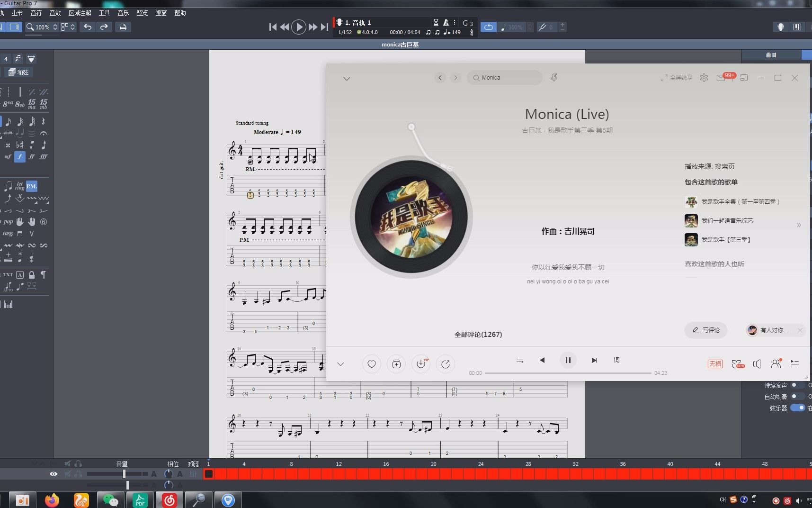The height and width of the screenshot is (508, 812).
Task: Select the pop effect icon
Action: pyautogui.click(x=8, y=222)
